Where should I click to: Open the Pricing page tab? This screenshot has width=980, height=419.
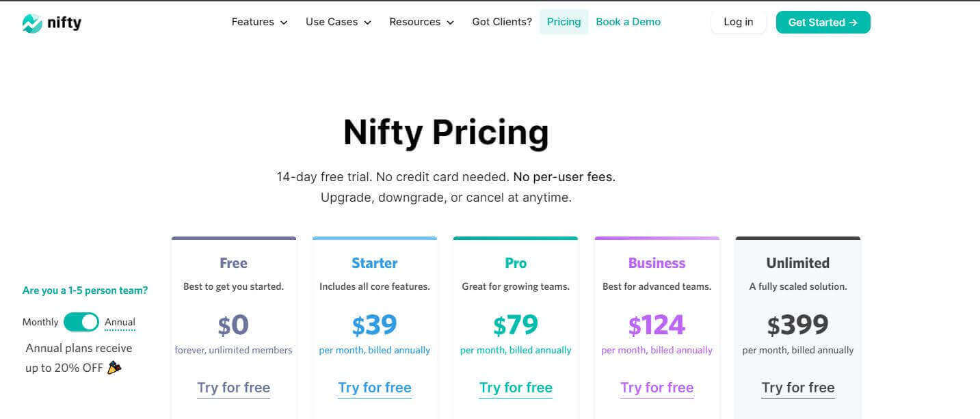(563, 21)
